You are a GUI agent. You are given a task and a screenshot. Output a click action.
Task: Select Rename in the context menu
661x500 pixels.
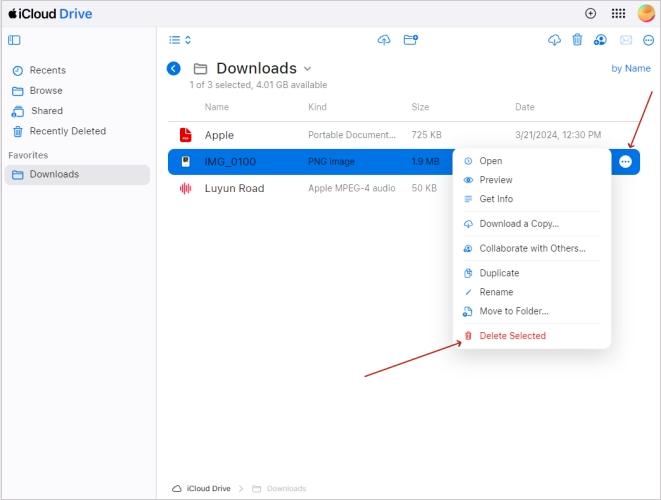pyautogui.click(x=496, y=292)
